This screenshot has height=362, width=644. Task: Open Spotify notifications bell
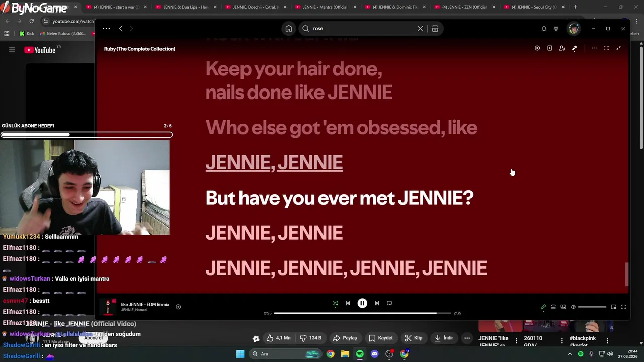544,29
